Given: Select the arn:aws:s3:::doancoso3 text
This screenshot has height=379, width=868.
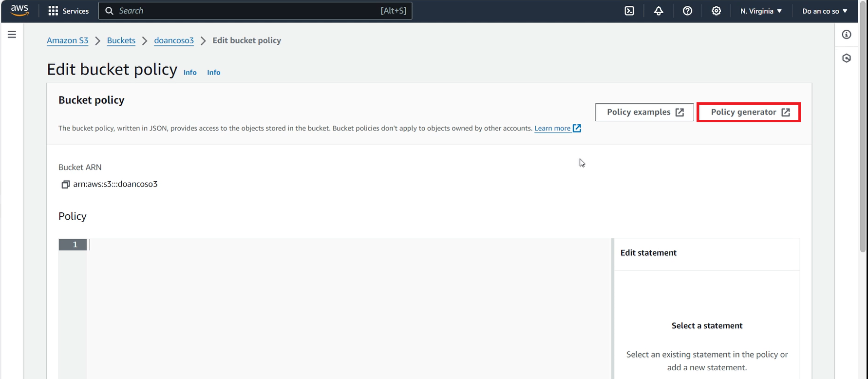Looking at the screenshot, I should click(115, 184).
